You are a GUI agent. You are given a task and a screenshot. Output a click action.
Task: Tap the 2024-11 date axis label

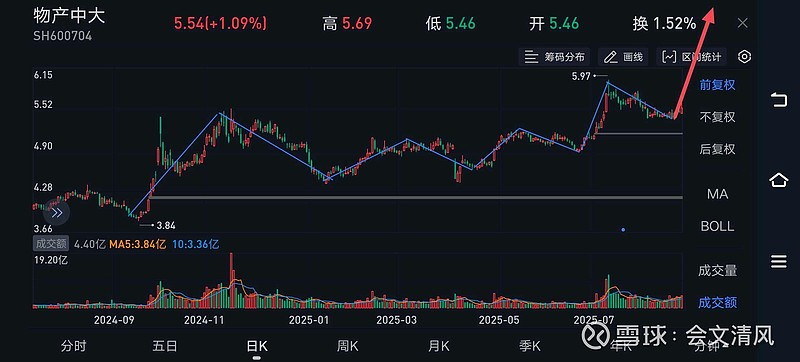204,320
